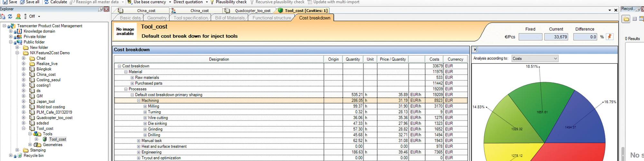644x161 pixels.
Task: Click the Calculate button label
Action: 59,2
